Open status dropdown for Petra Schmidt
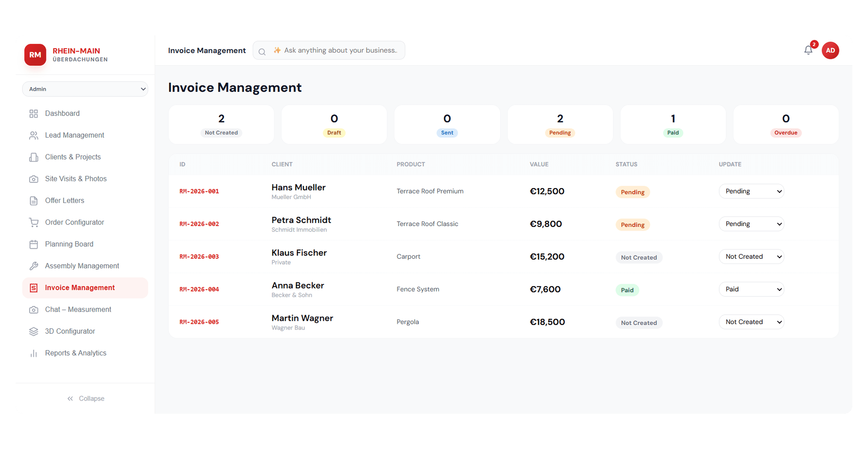The width and height of the screenshot is (868, 449). [751, 224]
